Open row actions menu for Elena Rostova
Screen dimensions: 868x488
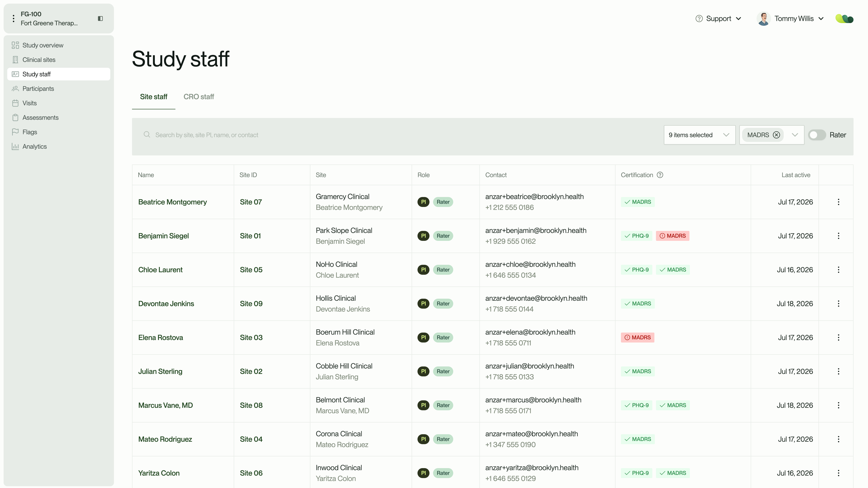click(838, 338)
